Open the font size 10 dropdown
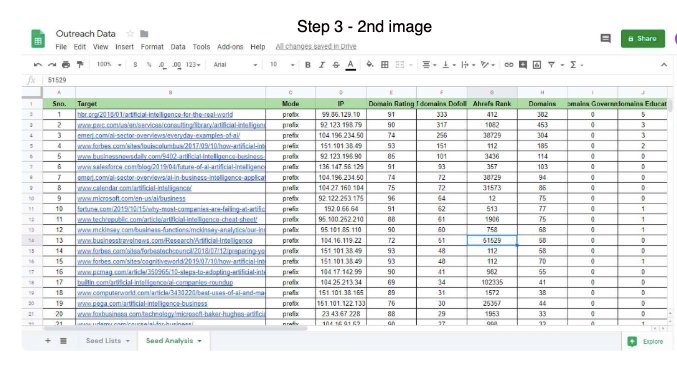Screen dimensions: 677x375 point(282,65)
